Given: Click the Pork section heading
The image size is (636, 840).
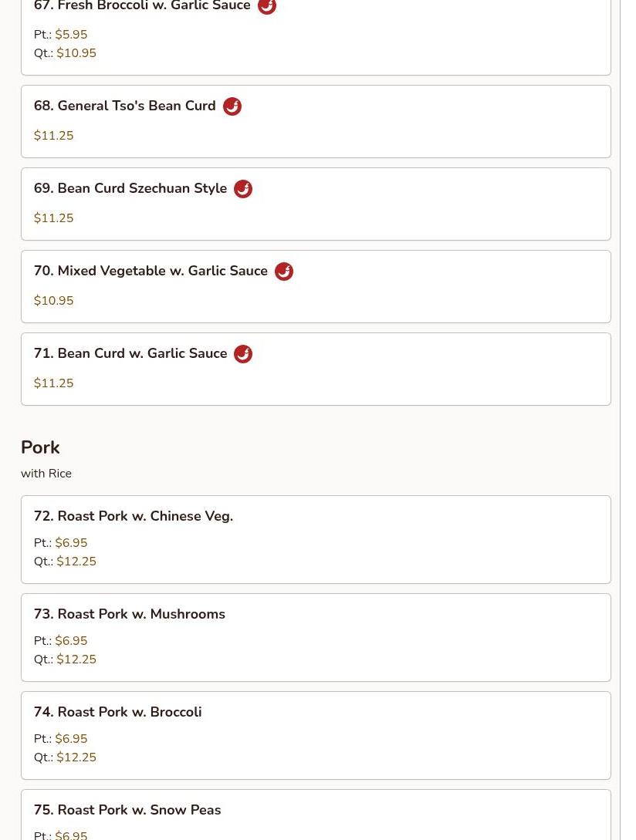Looking at the screenshot, I should (x=40, y=447).
